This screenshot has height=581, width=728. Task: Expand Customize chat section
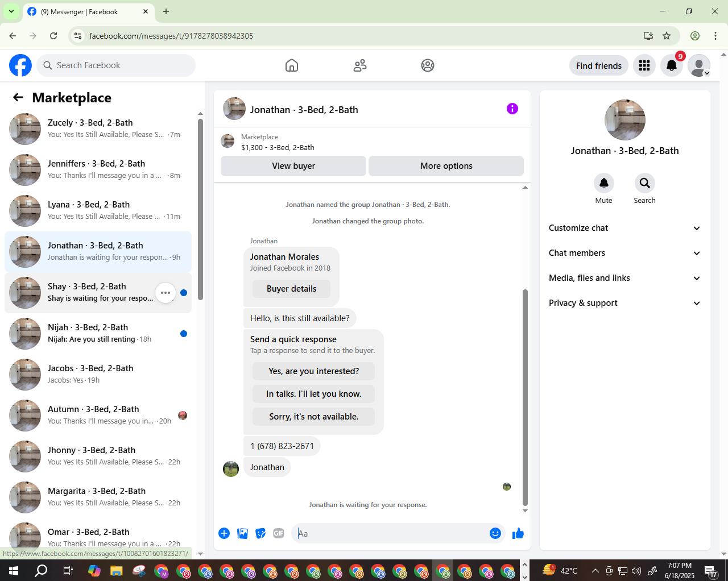point(624,228)
